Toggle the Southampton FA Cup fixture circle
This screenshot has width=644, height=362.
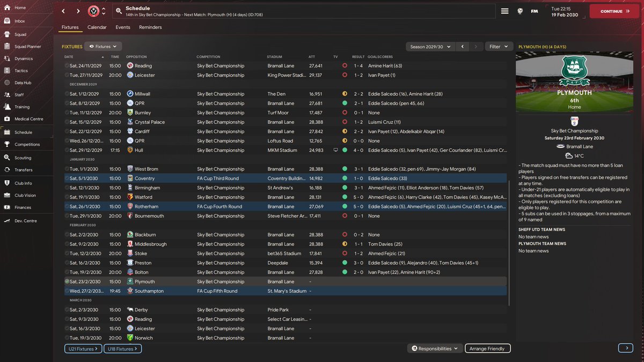pos(67,291)
